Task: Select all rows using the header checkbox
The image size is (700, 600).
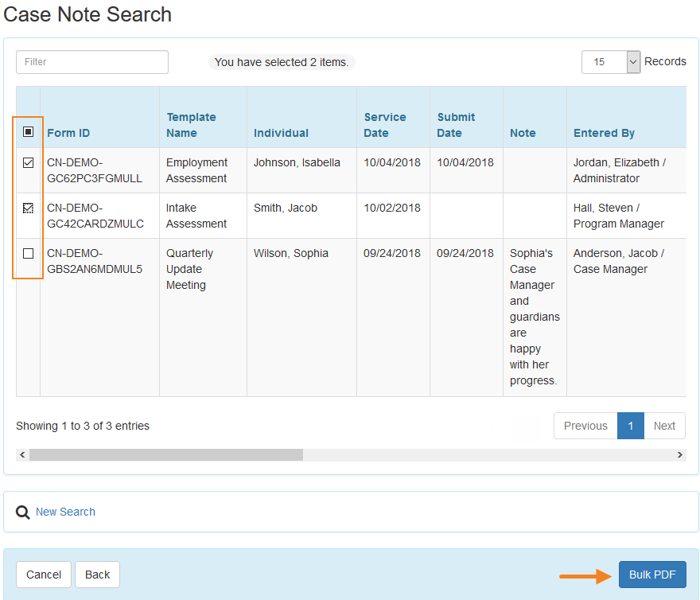Action: pyautogui.click(x=28, y=131)
